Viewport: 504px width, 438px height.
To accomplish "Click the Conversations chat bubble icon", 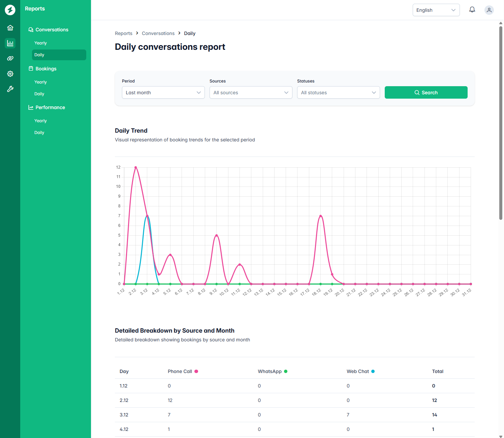I will pos(31,30).
